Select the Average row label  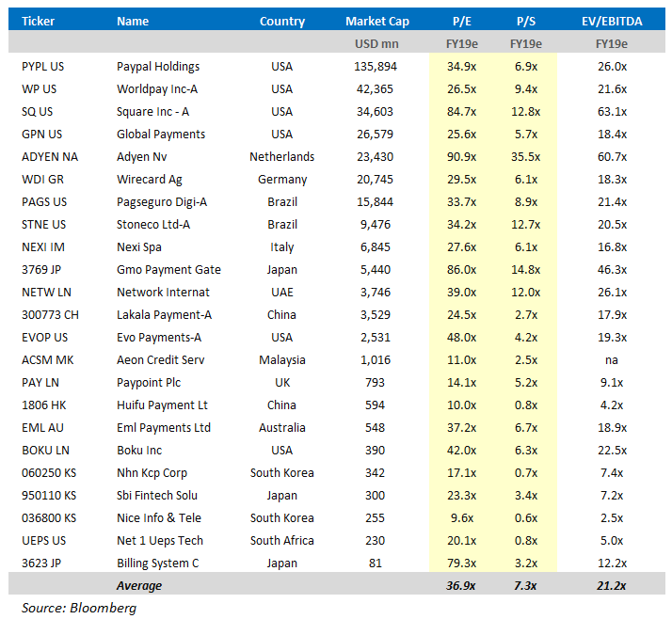click(139, 586)
